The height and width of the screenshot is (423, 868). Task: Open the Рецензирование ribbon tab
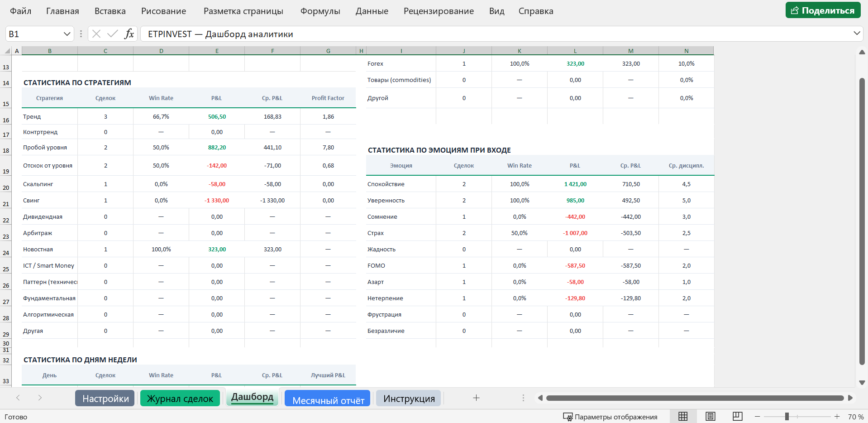click(439, 11)
